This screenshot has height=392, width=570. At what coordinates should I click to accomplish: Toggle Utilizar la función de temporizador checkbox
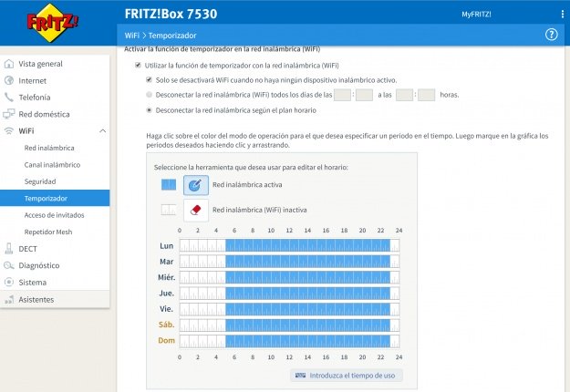[x=138, y=65]
